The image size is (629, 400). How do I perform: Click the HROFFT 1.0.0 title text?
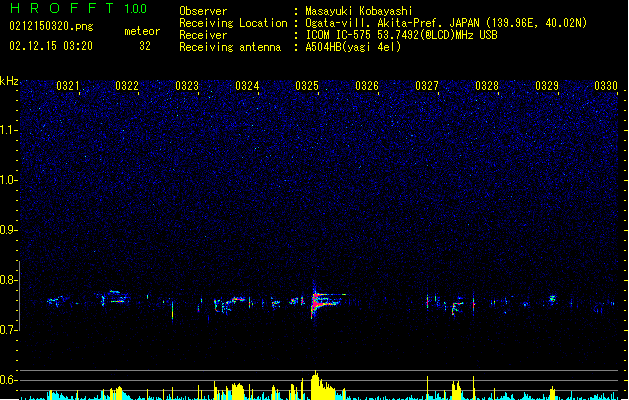coord(79,8)
